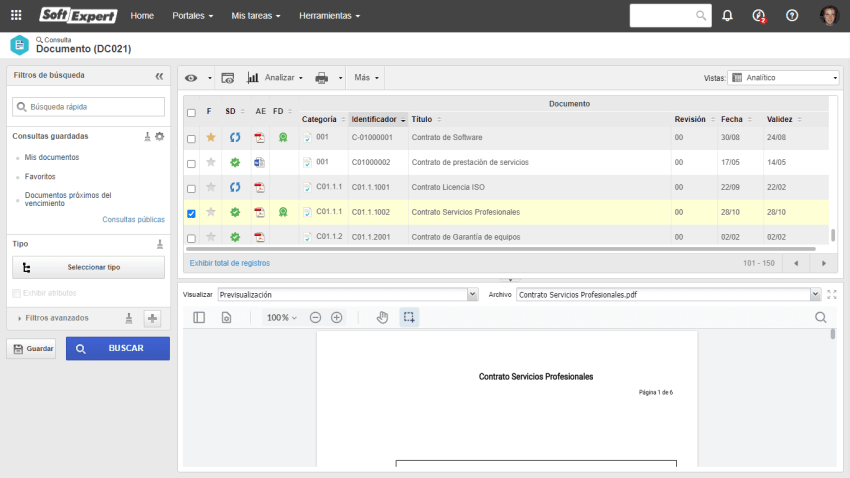Click search icon in PDF viewer
The width and height of the screenshot is (850, 478).
coord(821,317)
